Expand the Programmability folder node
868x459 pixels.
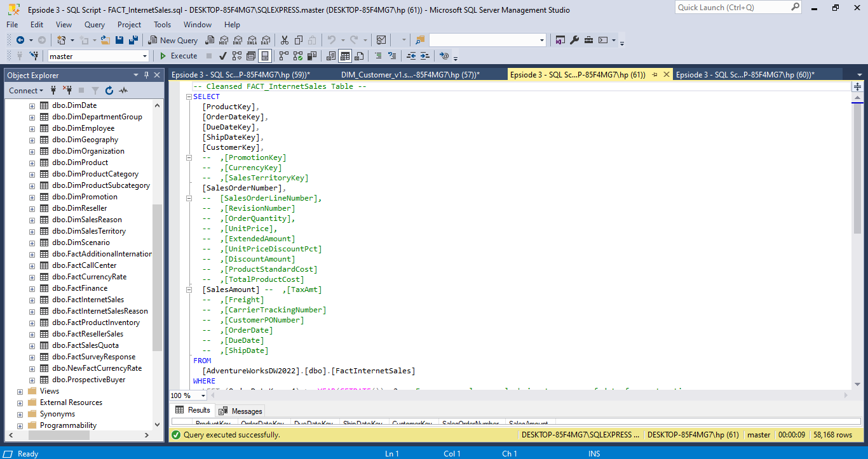[x=20, y=425]
